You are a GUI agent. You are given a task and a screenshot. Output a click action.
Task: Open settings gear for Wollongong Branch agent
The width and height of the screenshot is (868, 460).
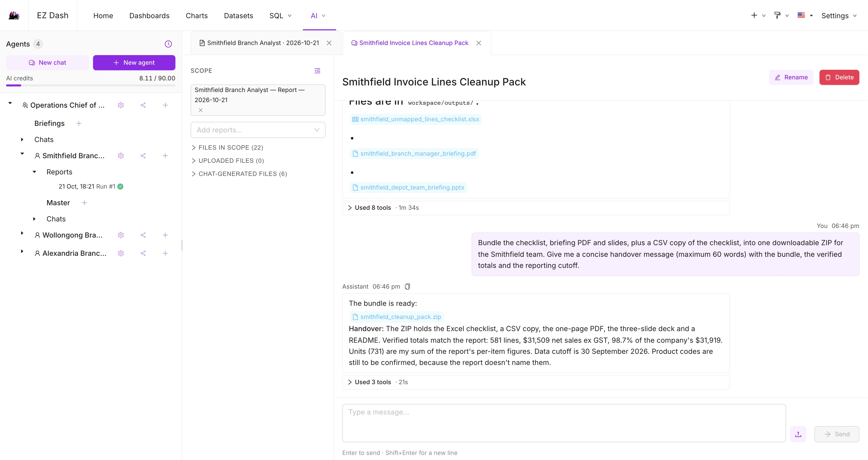pos(121,235)
